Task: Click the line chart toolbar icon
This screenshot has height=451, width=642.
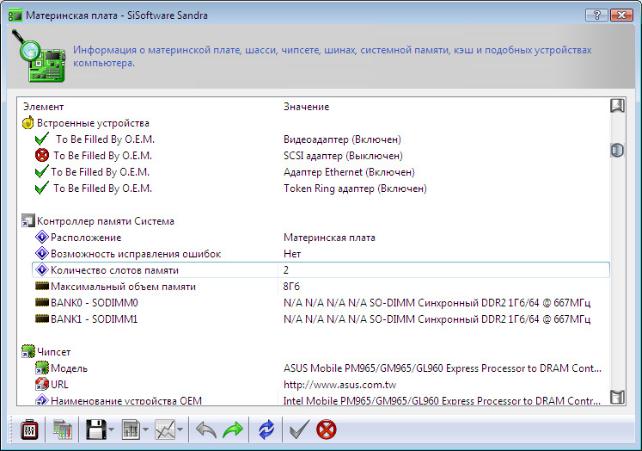Action: point(165,430)
